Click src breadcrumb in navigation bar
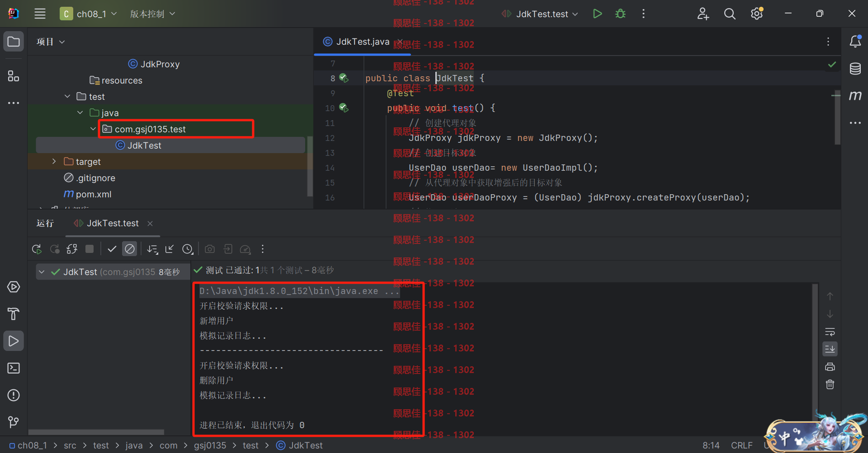 coord(70,445)
